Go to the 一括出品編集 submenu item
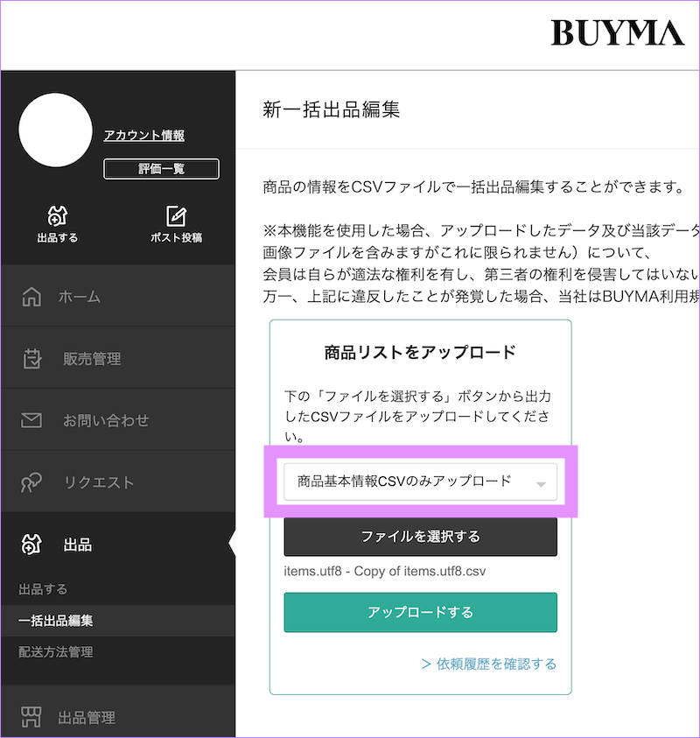This screenshot has width=700, height=738. coord(56,621)
